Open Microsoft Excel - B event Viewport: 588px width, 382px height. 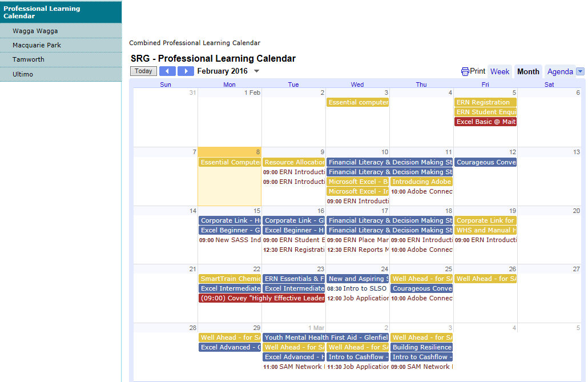point(357,182)
